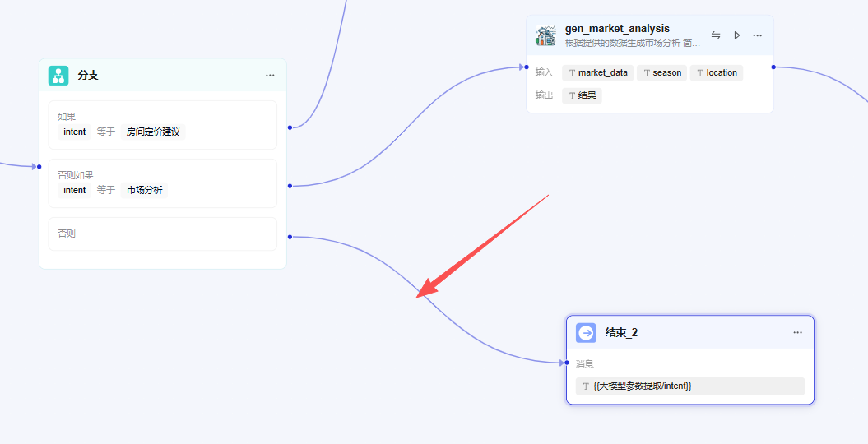The image size is (868, 444).
Task: Click the output port of 否则如果 branch
Action: click(290, 187)
